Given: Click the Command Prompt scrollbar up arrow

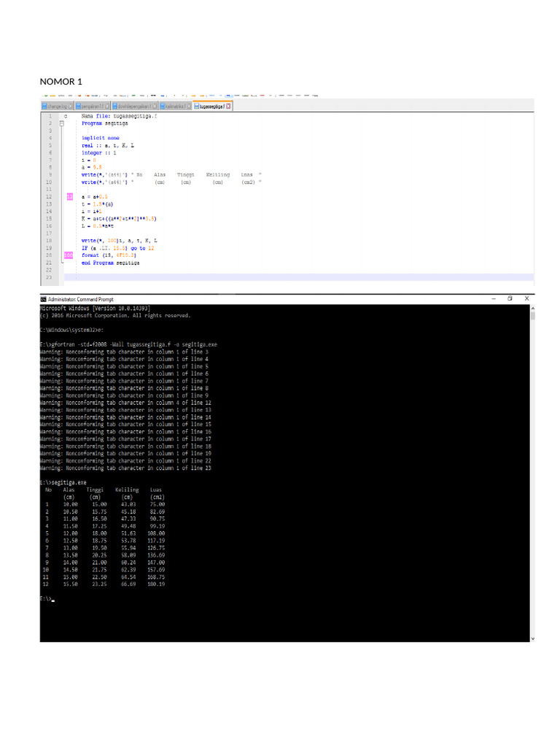Looking at the screenshot, I should click(532, 308).
